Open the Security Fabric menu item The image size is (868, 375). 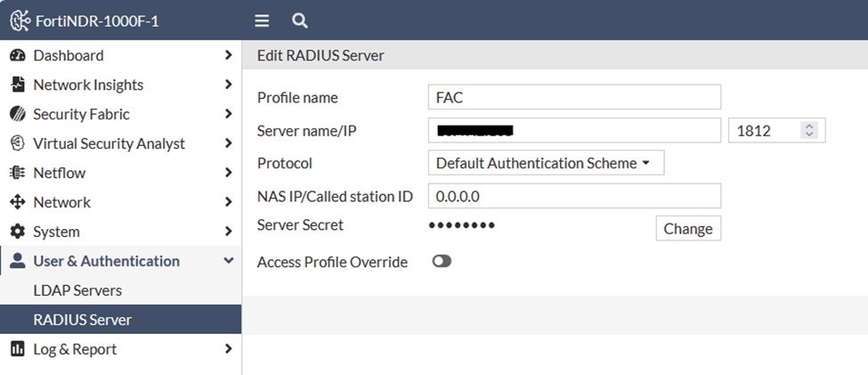click(x=121, y=114)
